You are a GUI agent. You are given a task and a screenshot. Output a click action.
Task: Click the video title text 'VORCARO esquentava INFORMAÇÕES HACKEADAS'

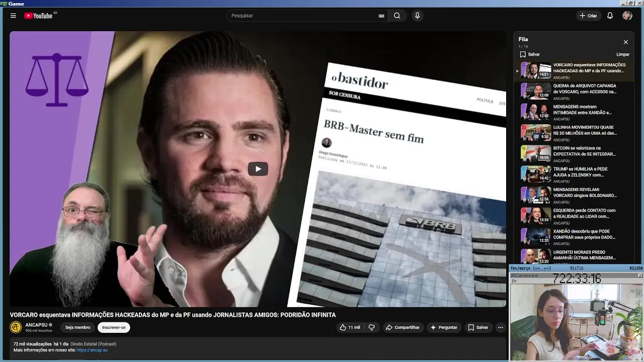click(173, 315)
